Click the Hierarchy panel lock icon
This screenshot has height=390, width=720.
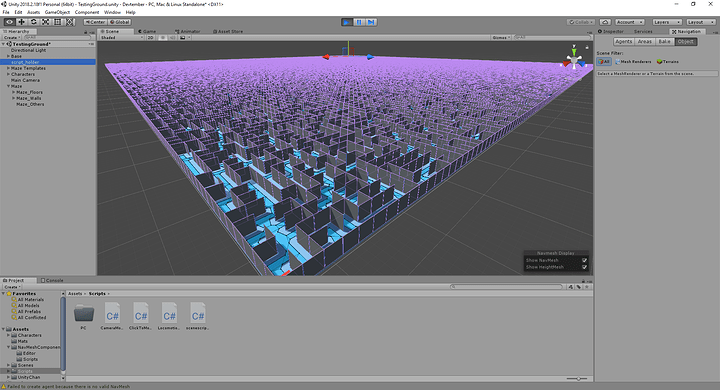click(x=85, y=32)
